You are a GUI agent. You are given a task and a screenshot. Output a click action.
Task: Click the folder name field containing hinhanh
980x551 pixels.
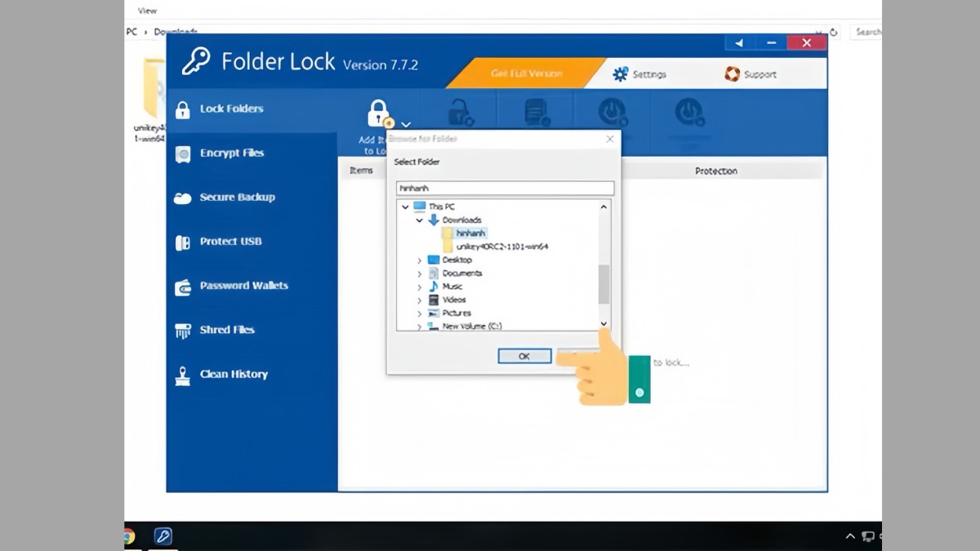[505, 188]
